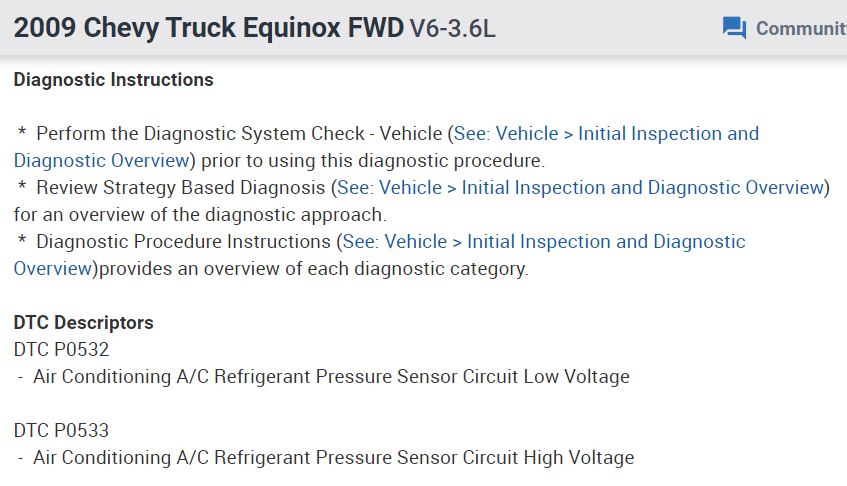Click the DTC Descriptors heading
This screenshot has height=486, width=847.
pyautogui.click(x=84, y=323)
